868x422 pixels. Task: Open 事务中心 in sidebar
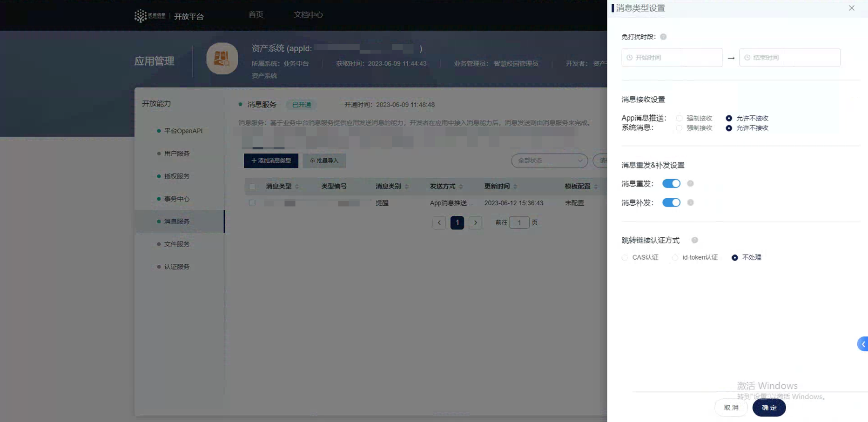coord(176,199)
